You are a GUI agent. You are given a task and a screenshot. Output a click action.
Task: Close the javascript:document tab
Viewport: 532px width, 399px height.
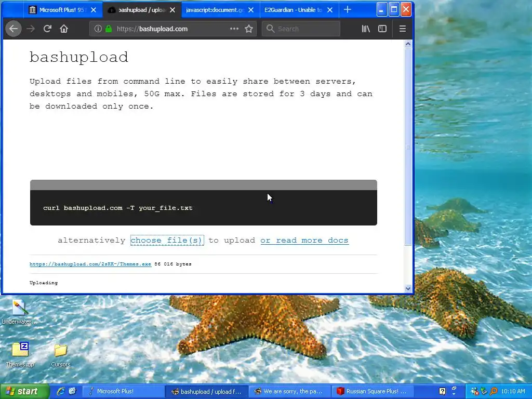click(x=251, y=10)
